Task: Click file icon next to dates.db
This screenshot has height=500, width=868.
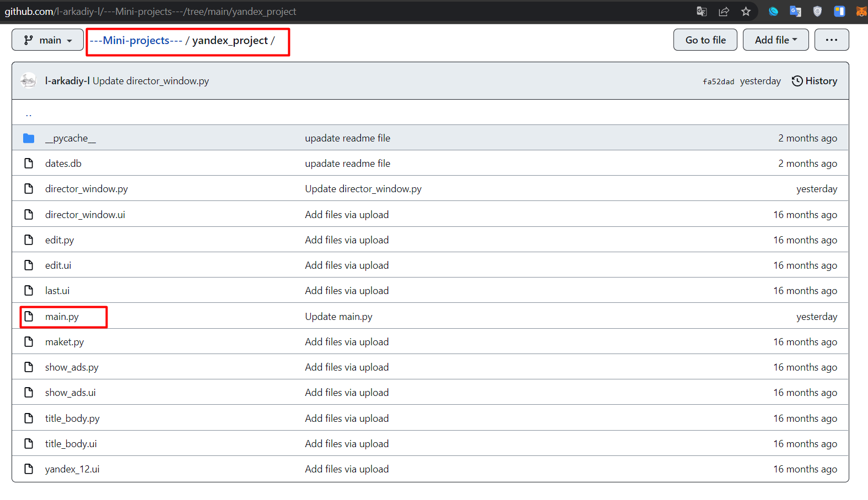Action: [x=29, y=164]
